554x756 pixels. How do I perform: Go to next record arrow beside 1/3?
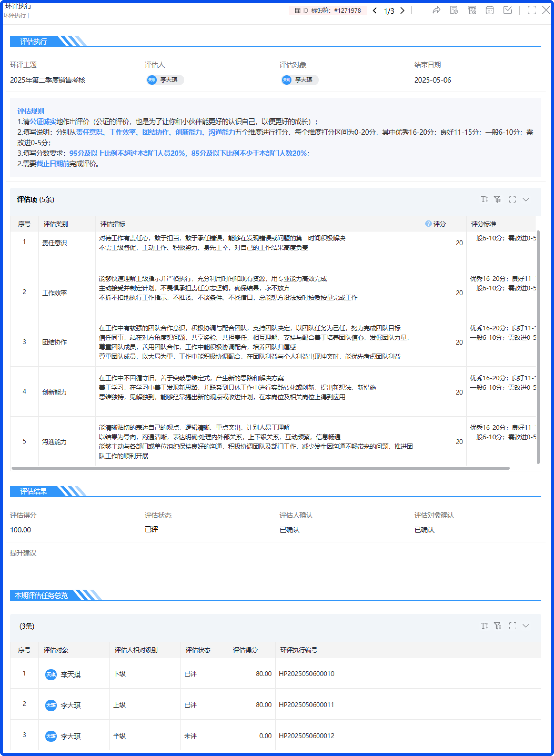coord(402,11)
